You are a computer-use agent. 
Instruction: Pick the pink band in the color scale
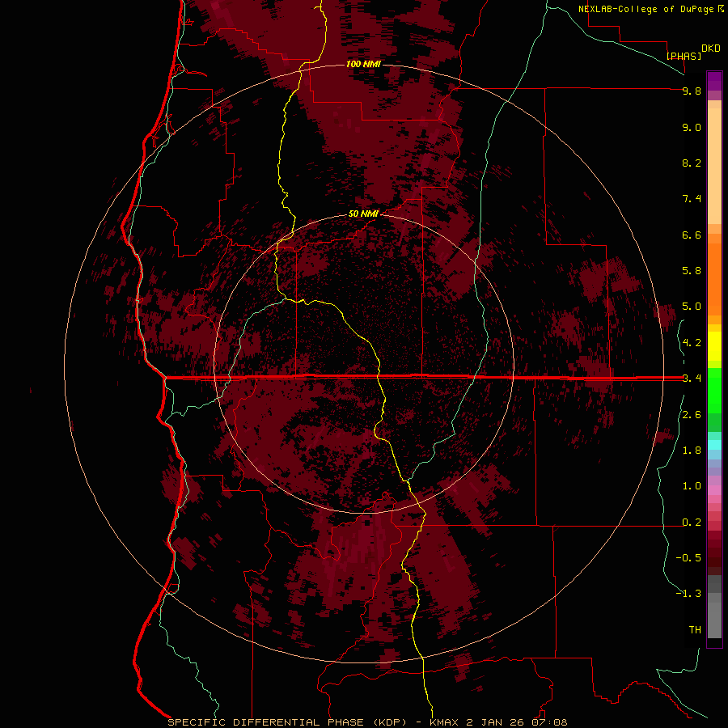point(714,490)
